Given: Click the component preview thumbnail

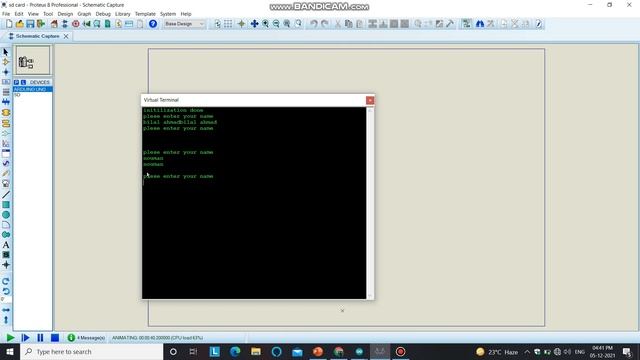Looking at the screenshot, I should click(33, 60).
